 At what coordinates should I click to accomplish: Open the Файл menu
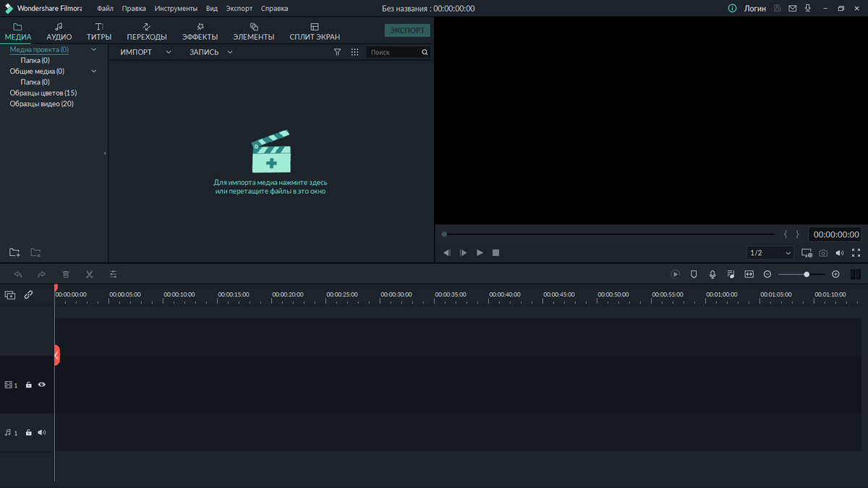pyautogui.click(x=105, y=9)
